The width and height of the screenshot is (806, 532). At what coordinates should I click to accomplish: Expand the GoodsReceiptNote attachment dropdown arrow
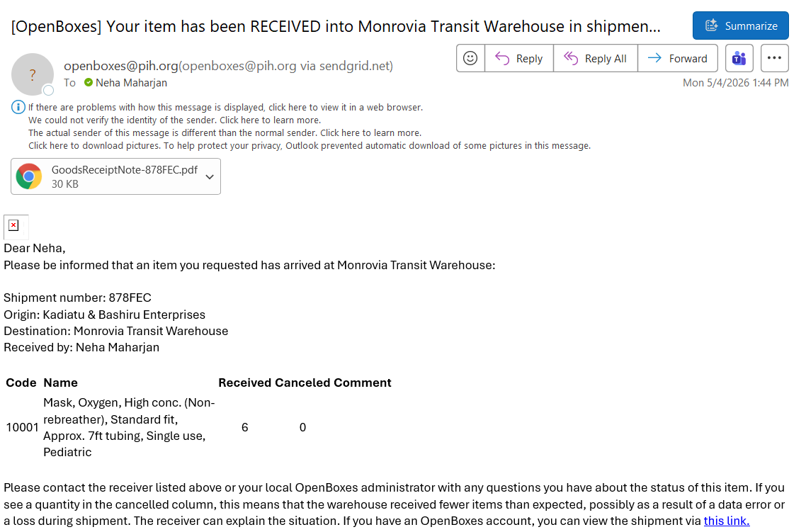(x=210, y=177)
